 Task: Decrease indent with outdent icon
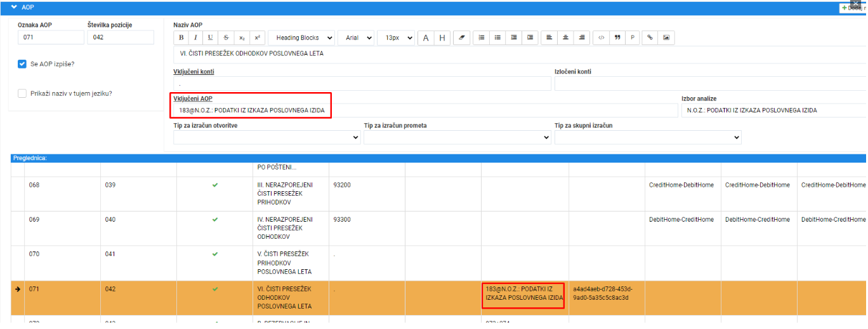(514, 37)
